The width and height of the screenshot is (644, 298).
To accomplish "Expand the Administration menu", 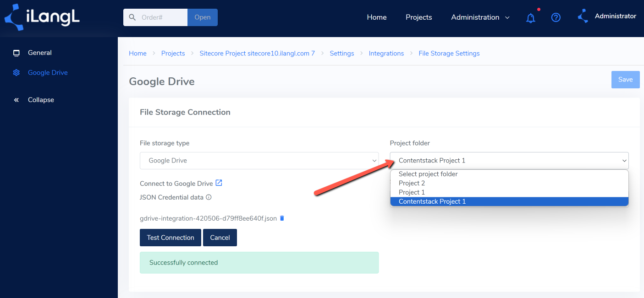I will [480, 17].
